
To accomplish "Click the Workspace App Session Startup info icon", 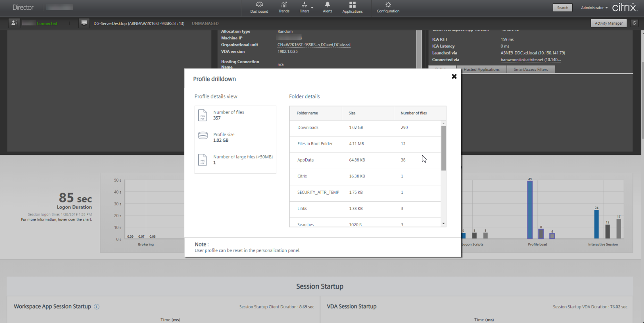I will click(97, 307).
